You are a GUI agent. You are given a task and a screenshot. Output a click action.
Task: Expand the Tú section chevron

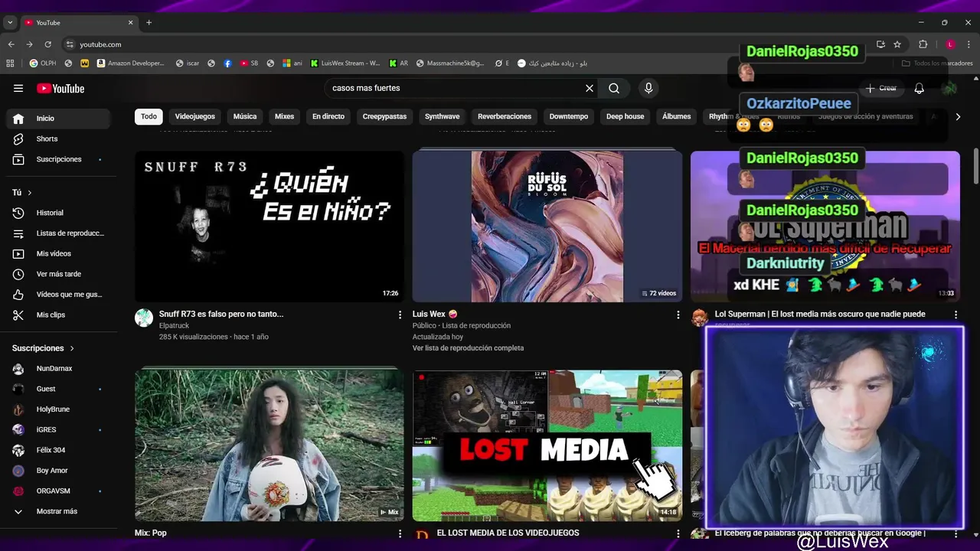tap(30, 193)
